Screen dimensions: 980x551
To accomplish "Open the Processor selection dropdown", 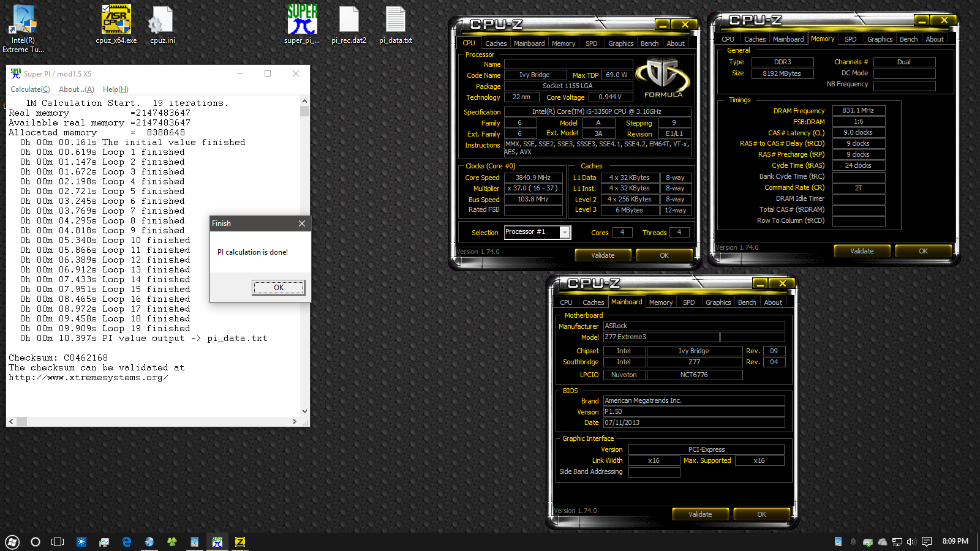I will pos(565,232).
